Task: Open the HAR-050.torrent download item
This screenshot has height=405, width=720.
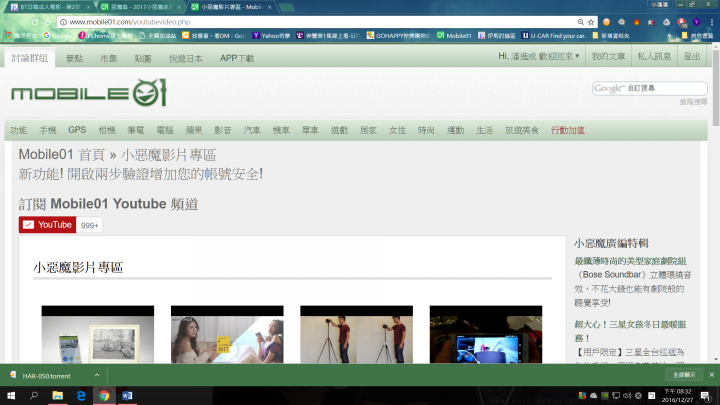Action: pyautogui.click(x=46, y=376)
